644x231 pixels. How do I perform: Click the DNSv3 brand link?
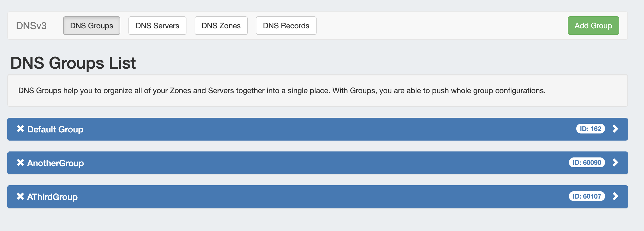coord(31,26)
